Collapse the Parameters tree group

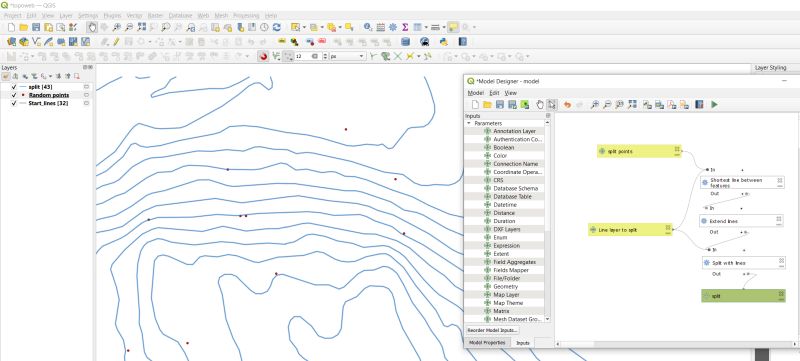click(x=468, y=123)
